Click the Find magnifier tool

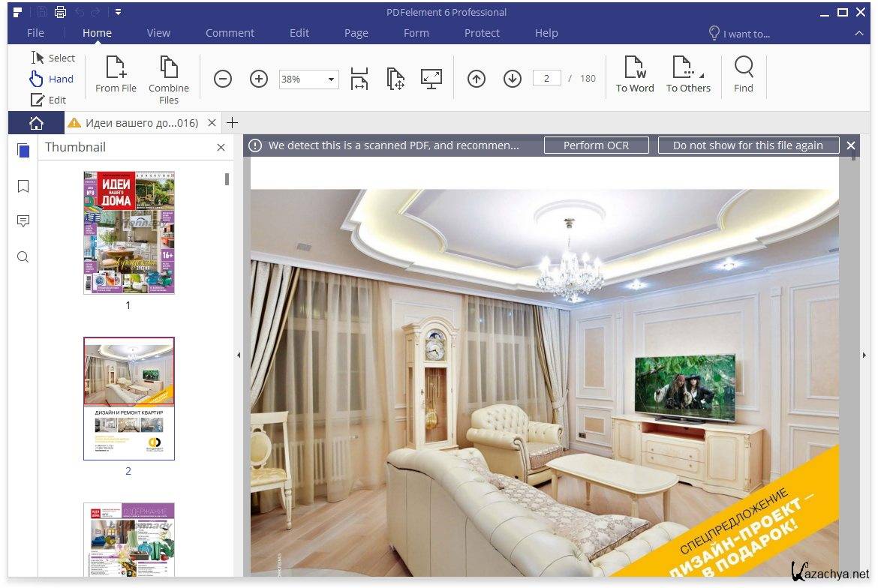[x=744, y=74]
